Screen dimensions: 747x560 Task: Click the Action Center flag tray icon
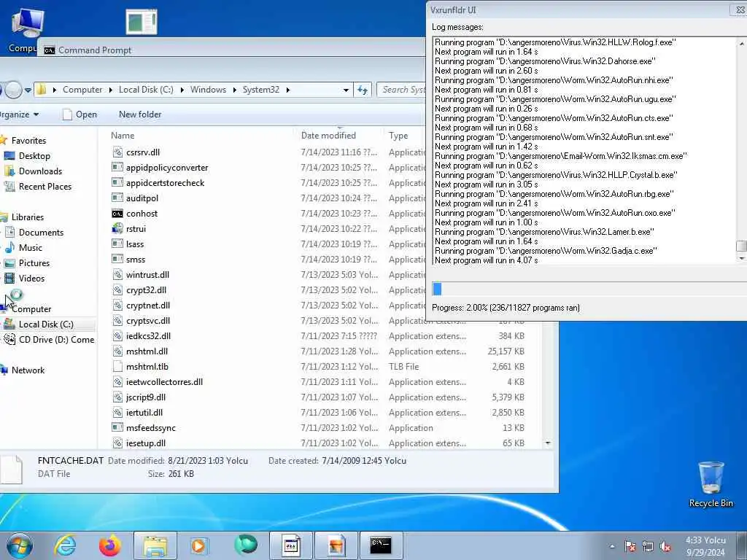coord(630,547)
